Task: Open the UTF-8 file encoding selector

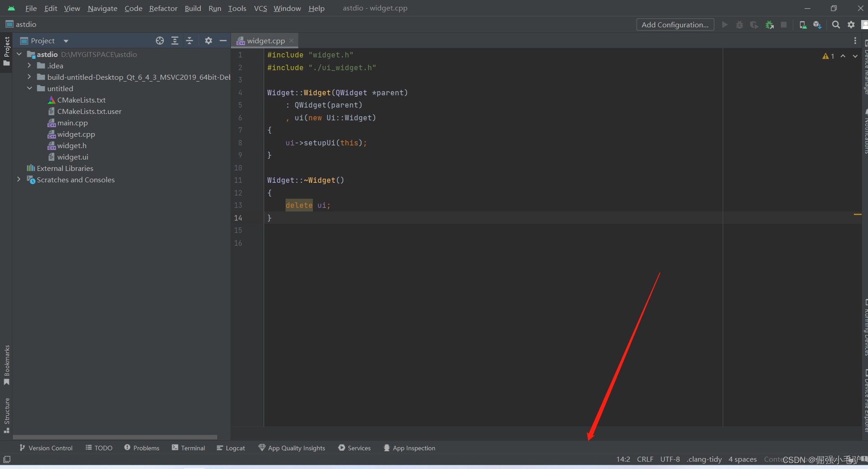Action: tap(670, 459)
